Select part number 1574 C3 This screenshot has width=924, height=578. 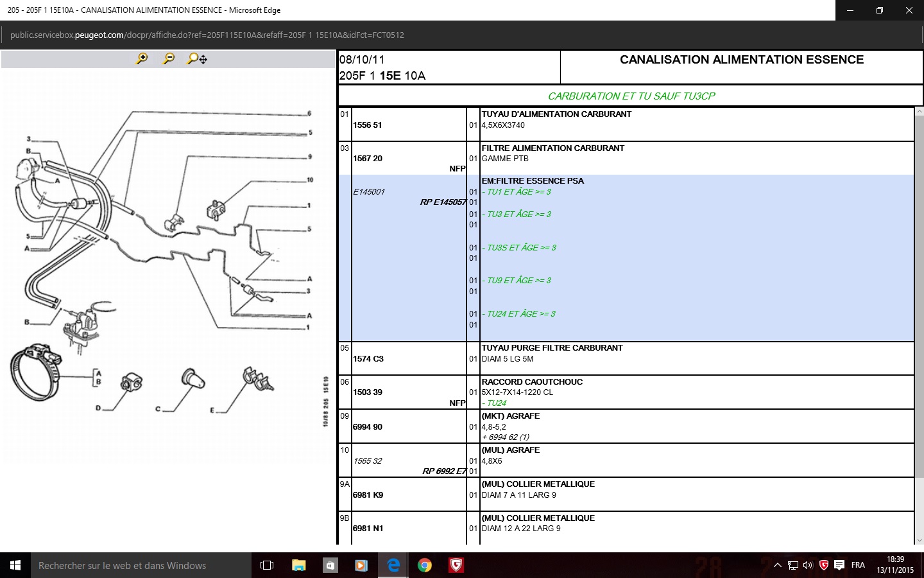pyautogui.click(x=368, y=359)
